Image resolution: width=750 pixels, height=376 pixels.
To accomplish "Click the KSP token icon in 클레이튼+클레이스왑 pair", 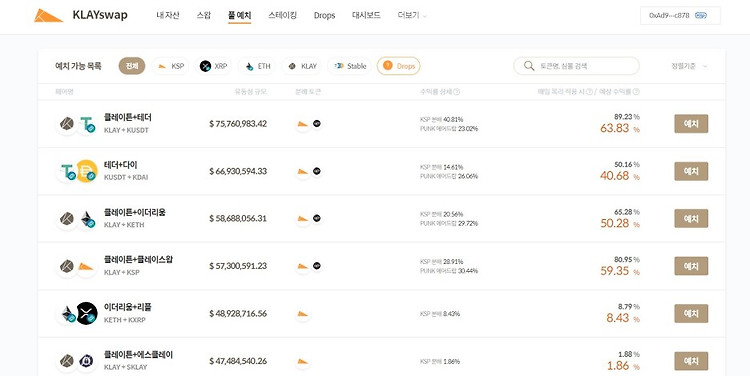I will point(86,266).
